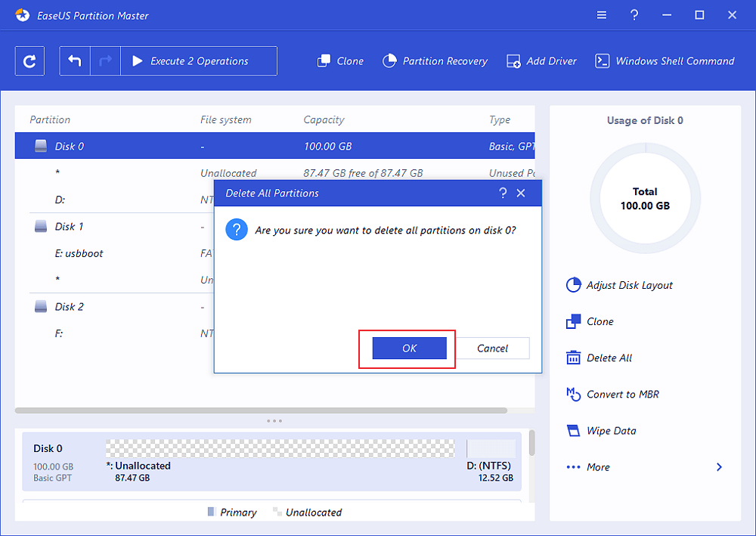The image size is (756, 536).
Task: Close the Delete All Partitions dialog
Action: click(x=521, y=194)
